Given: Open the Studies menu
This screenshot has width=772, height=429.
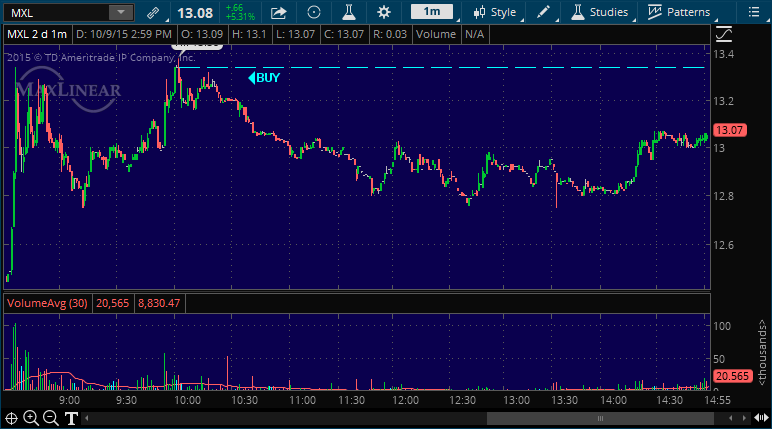Looking at the screenshot, I should 600,13.
